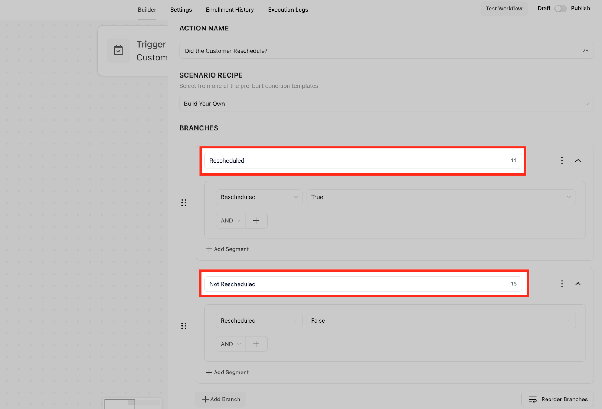Click the Reorder Branches button
The height and width of the screenshot is (409, 602).
tap(558, 399)
